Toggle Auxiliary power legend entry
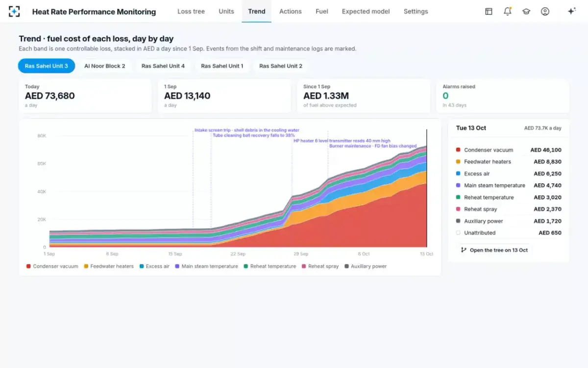 pos(366,266)
